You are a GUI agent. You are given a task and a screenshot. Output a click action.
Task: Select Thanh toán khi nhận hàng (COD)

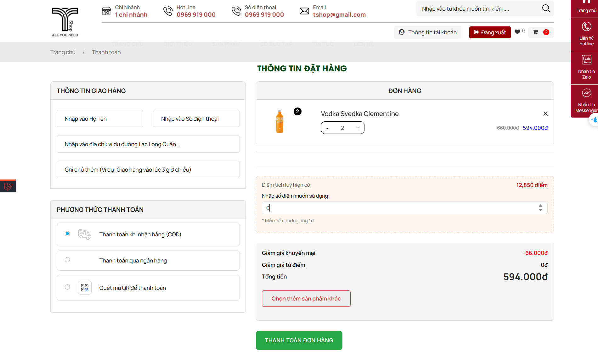tap(67, 234)
